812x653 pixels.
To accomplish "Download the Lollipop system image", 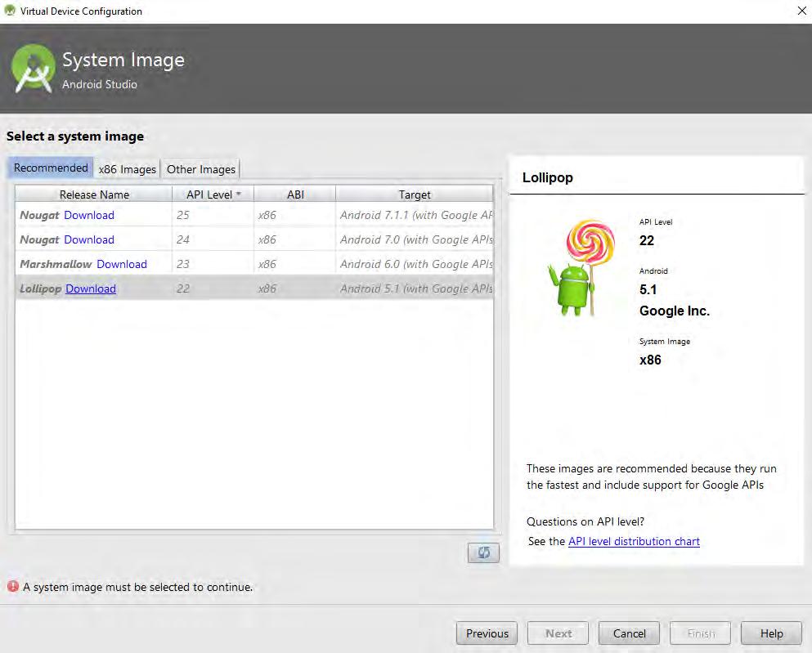I will [91, 288].
